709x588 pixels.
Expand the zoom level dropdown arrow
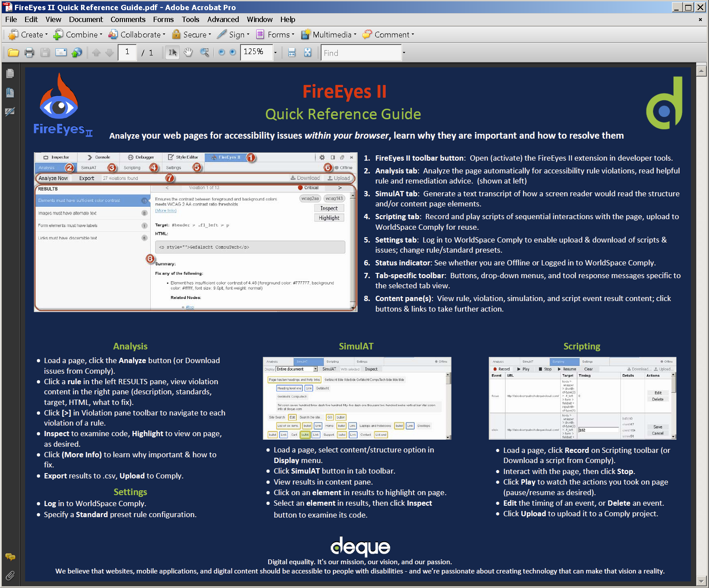coord(276,53)
